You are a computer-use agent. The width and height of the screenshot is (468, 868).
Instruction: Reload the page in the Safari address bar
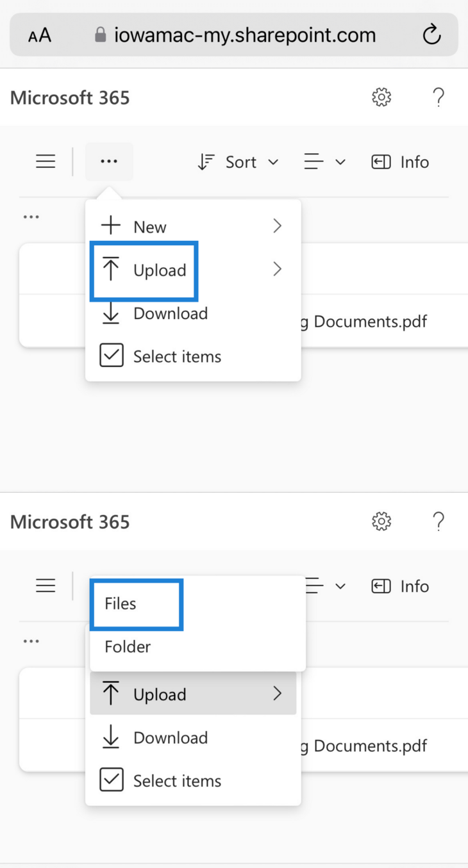point(431,35)
